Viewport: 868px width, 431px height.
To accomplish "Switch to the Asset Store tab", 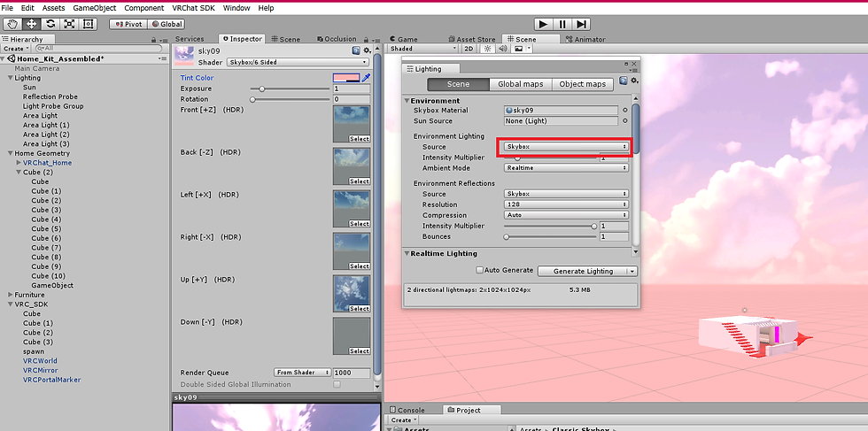I will (471, 39).
